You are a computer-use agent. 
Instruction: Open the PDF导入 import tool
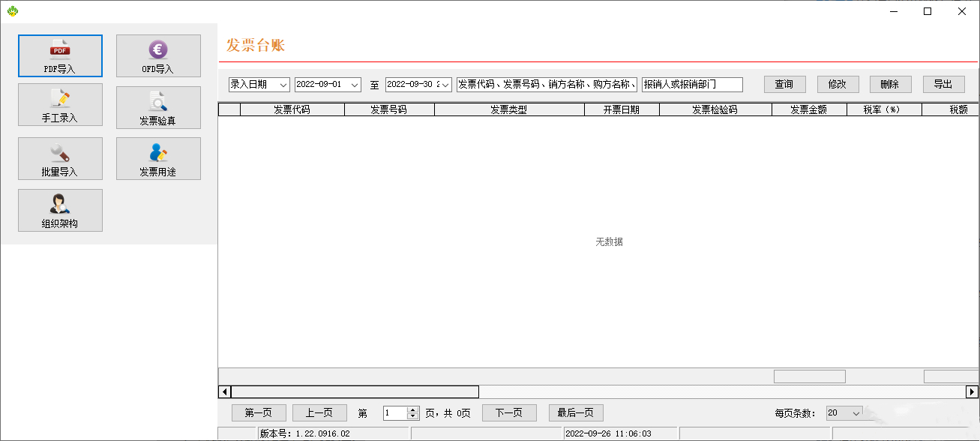tap(60, 55)
